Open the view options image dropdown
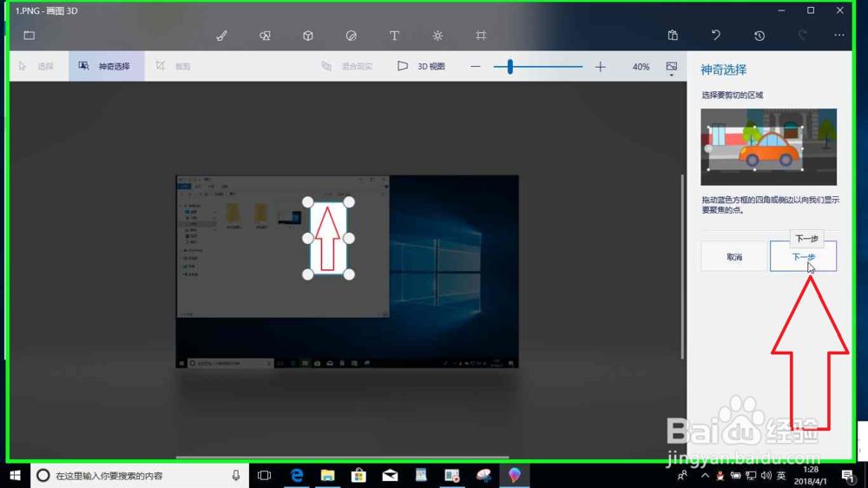This screenshot has height=488, width=868. (x=672, y=68)
